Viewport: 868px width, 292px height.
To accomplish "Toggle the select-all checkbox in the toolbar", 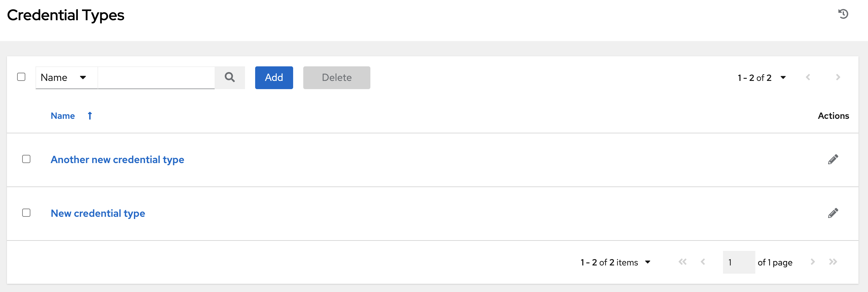I will (21, 77).
